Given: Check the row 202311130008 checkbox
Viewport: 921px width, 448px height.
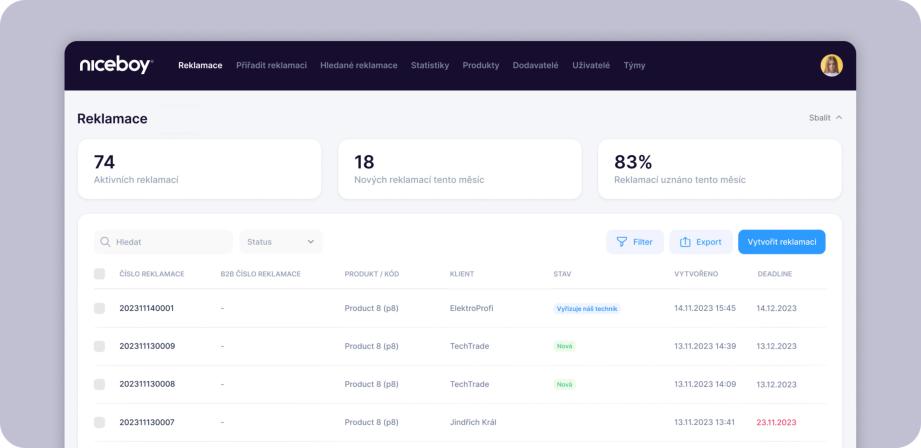Looking at the screenshot, I should pyautogui.click(x=99, y=385).
